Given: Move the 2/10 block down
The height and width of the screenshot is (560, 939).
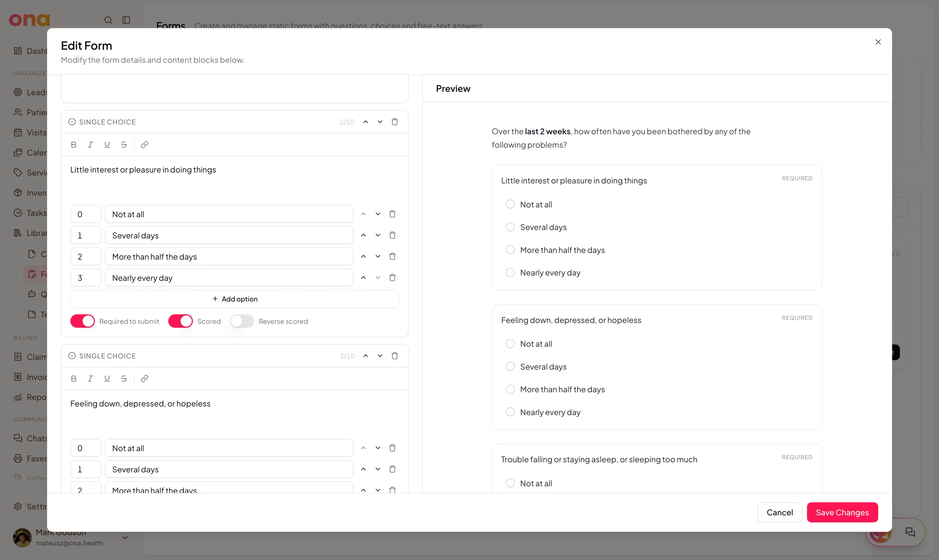Looking at the screenshot, I should pos(380,122).
